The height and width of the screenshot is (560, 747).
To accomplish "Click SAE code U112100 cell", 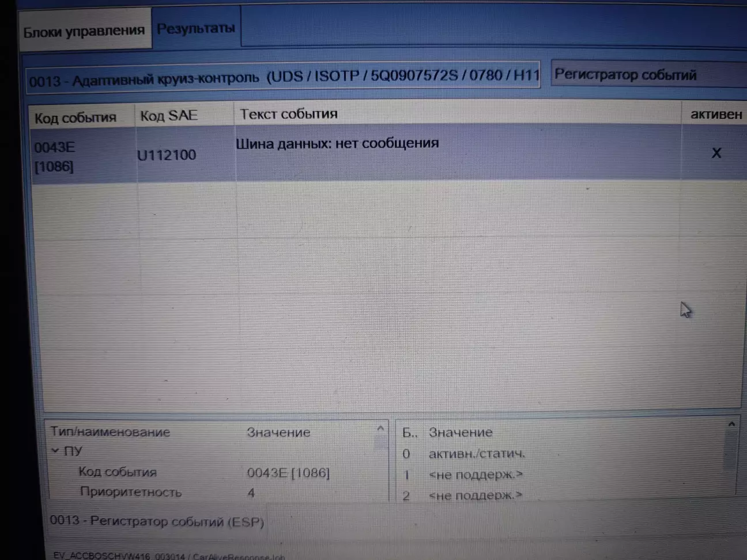I will tap(167, 155).
